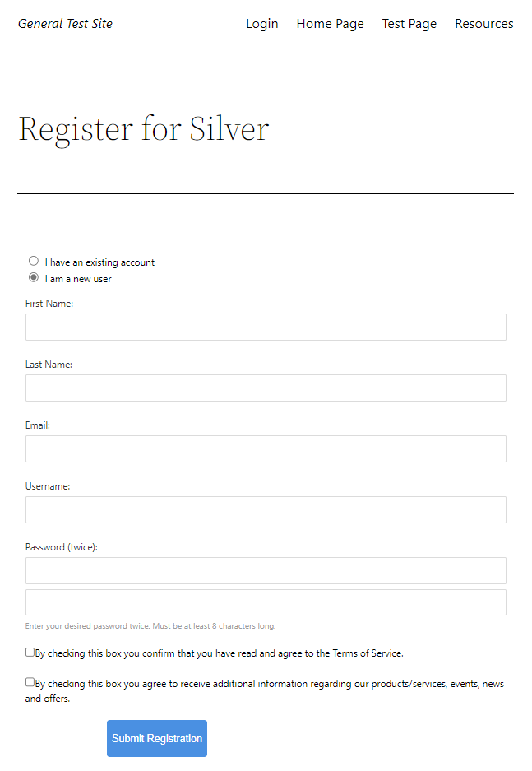
Task: Click the password confirmation field
Action: 266,602
